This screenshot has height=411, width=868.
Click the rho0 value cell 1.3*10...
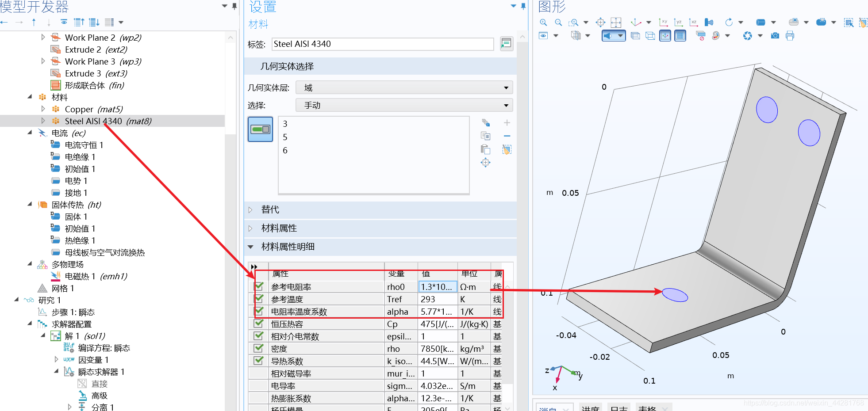tap(438, 287)
